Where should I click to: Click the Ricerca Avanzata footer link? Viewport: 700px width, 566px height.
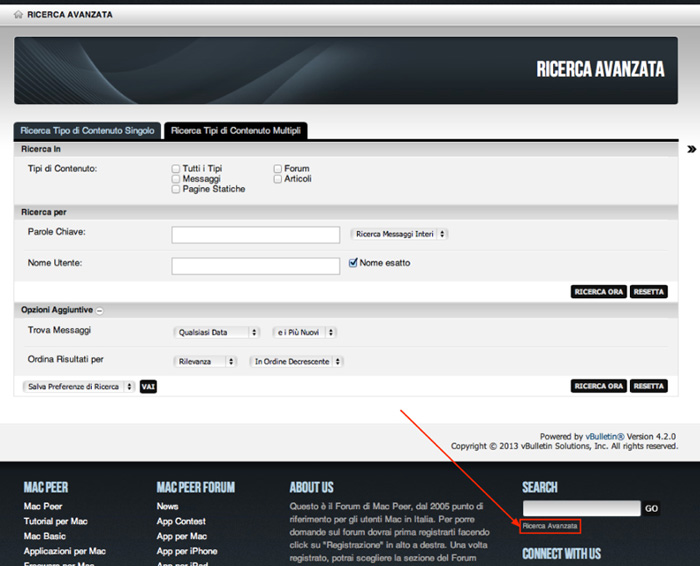[x=550, y=525]
